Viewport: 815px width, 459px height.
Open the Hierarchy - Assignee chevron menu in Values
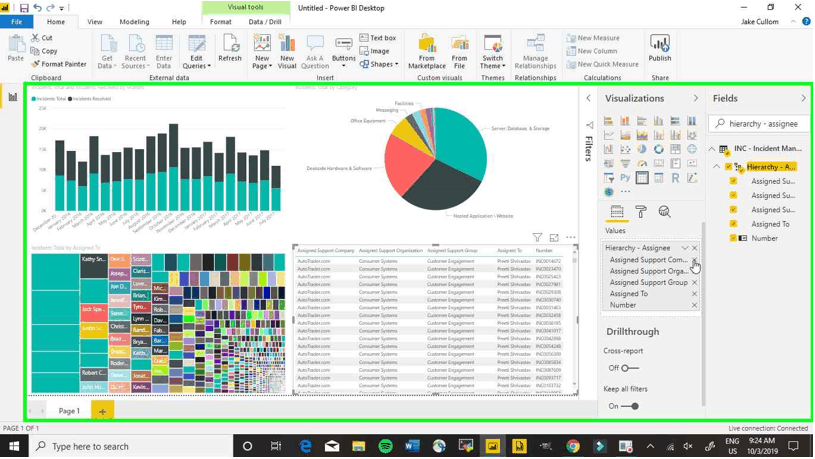pos(685,248)
